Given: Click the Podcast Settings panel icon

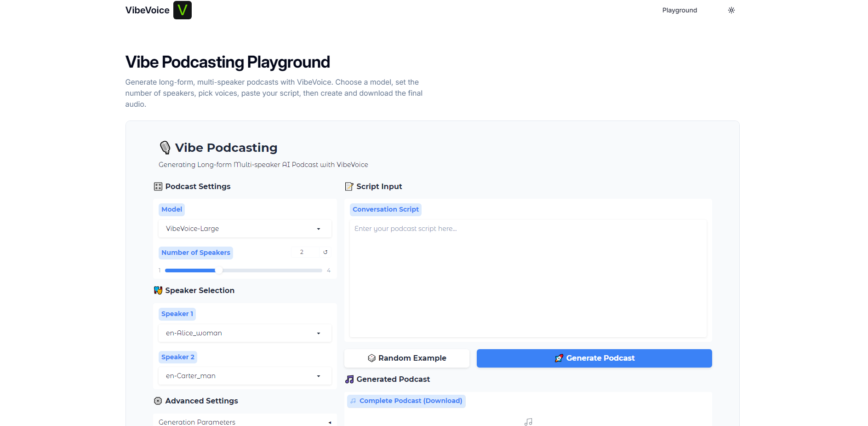Looking at the screenshot, I should [158, 186].
